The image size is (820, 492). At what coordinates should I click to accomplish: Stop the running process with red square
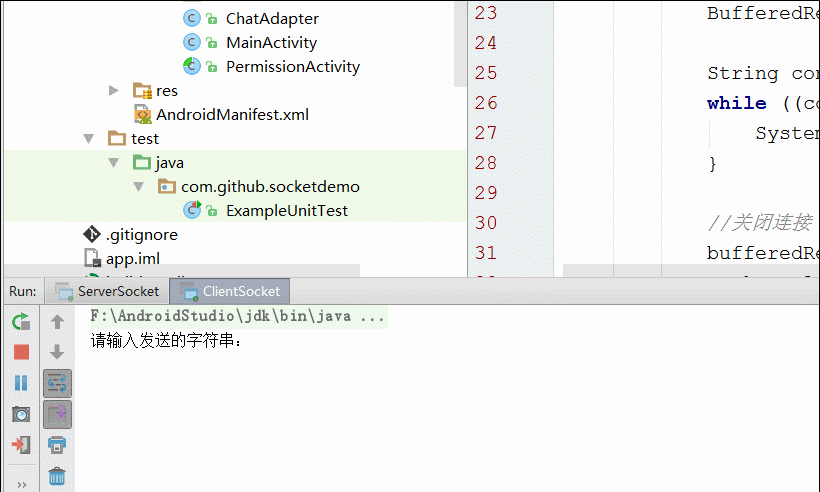(x=21, y=352)
